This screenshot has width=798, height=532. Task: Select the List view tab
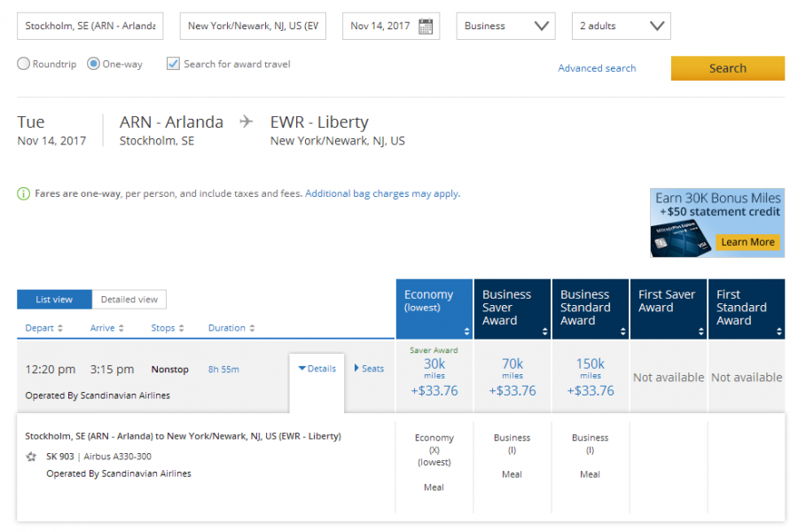tap(54, 300)
